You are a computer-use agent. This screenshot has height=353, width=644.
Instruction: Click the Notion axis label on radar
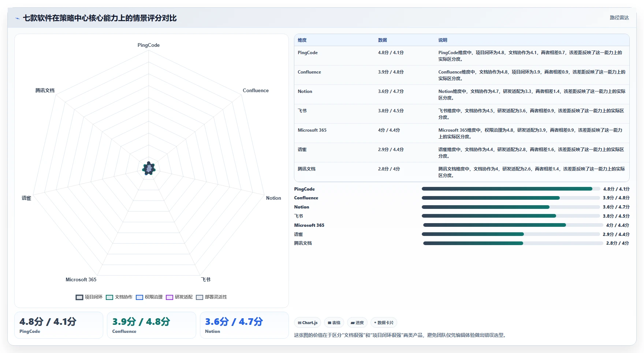tap(273, 198)
